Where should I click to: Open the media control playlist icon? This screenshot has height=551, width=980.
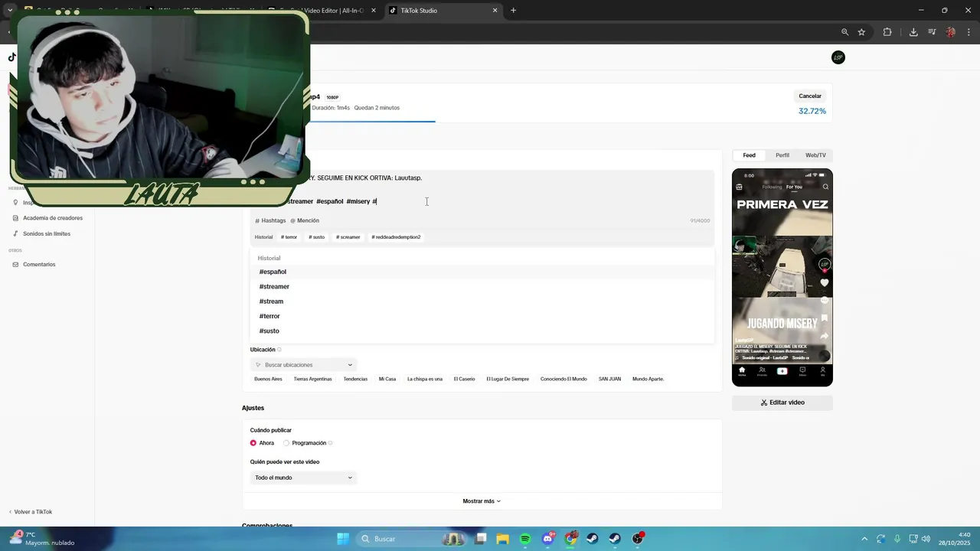point(932,32)
